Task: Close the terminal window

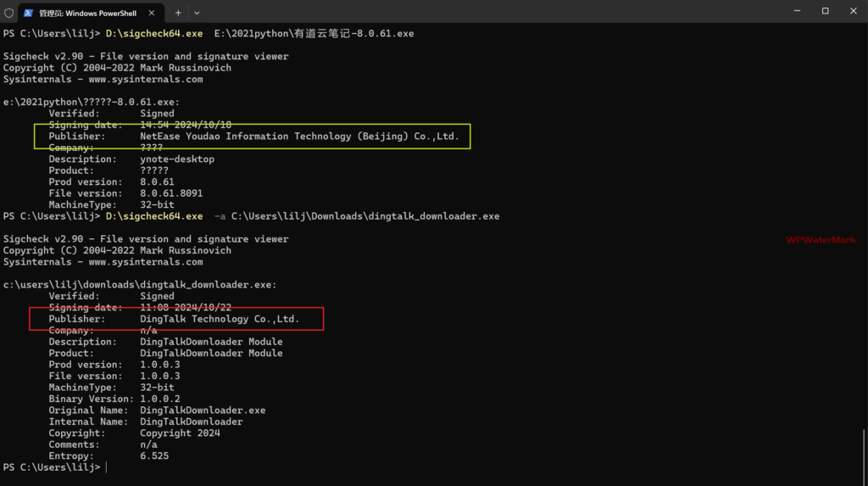Action: (x=853, y=11)
